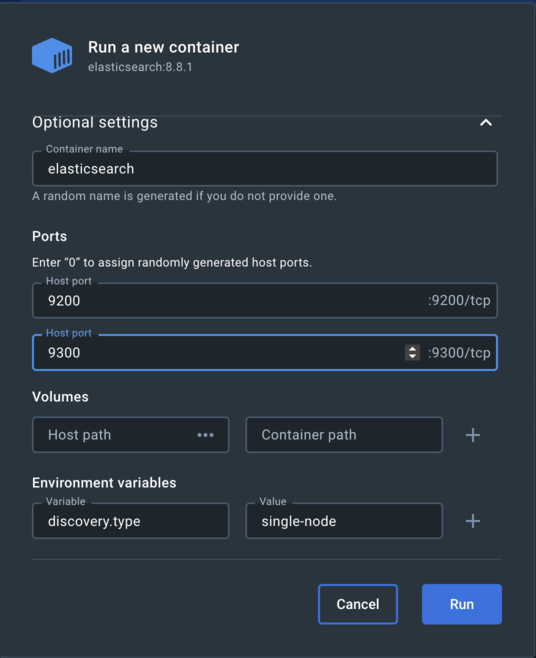Click the :9200/tcp port label
The height and width of the screenshot is (658, 536).
[459, 300]
